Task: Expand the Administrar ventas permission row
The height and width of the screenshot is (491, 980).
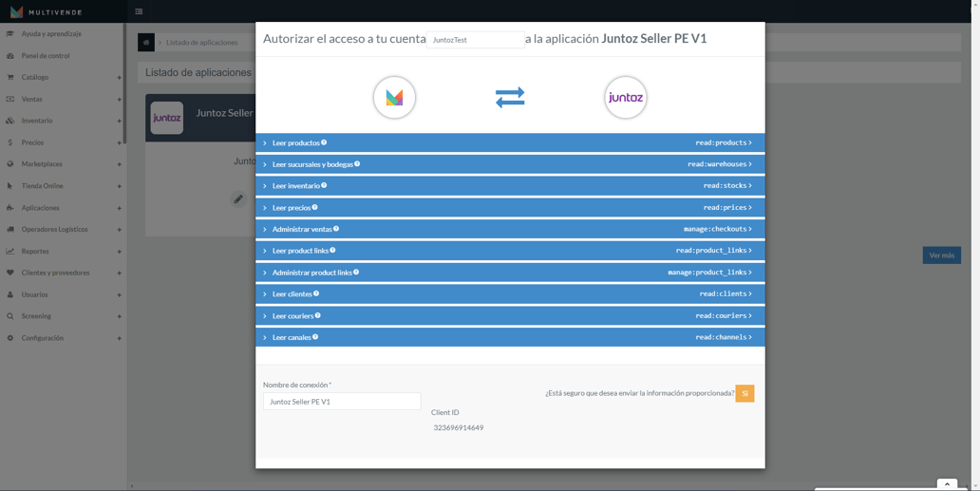Action: coord(510,229)
